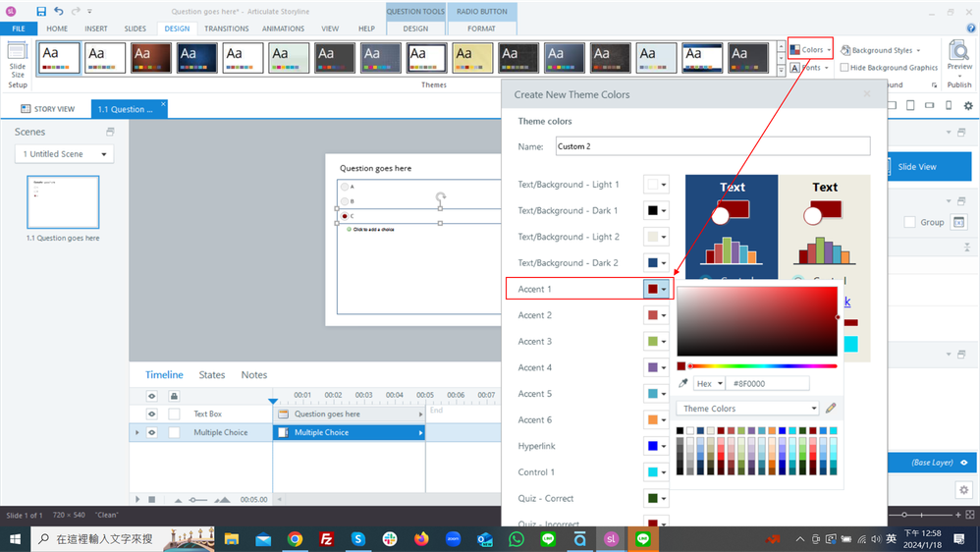This screenshot has height=552, width=980.
Task: Open Chrome from the Windows taskbar
Action: pyautogui.click(x=295, y=539)
